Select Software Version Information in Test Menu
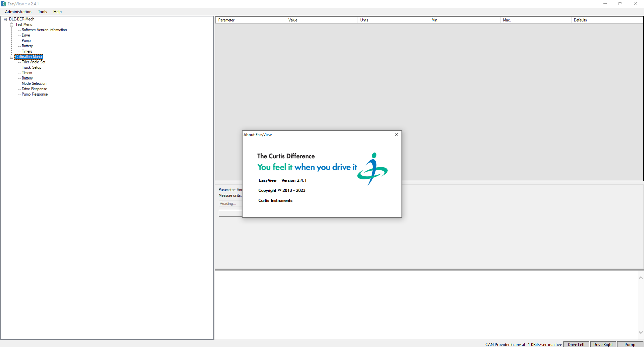The image size is (644, 347). [x=44, y=30]
